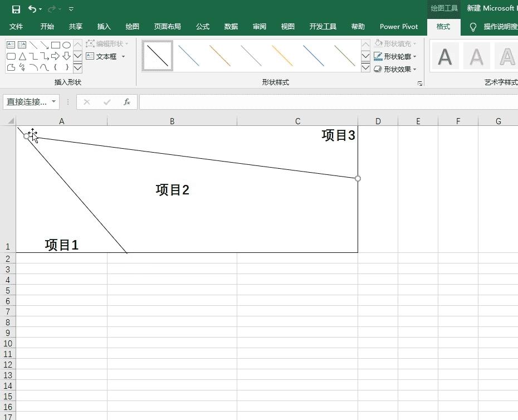Open the 插入 ribbon tab
This screenshot has width=518, height=420.
[x=104, y=26]
